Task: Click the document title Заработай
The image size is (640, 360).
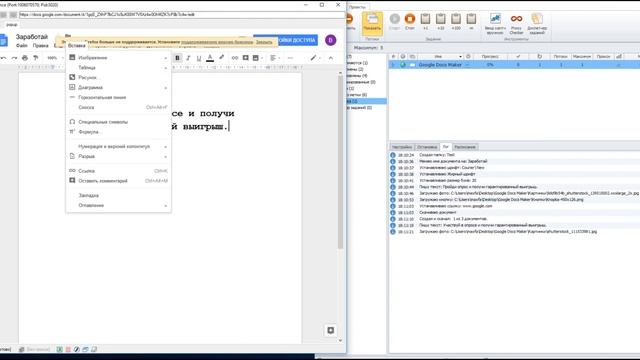Action: pos(32,37)
